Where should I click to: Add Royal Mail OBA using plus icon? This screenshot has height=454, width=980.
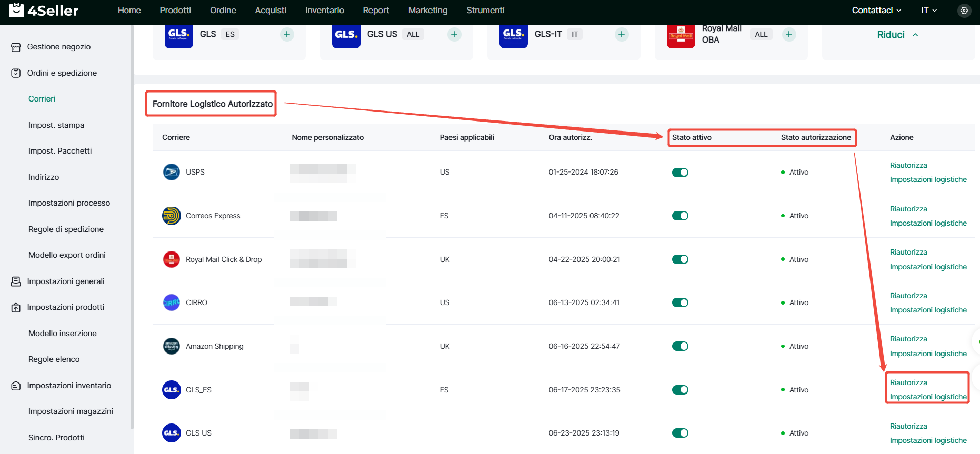click(789, 35)
